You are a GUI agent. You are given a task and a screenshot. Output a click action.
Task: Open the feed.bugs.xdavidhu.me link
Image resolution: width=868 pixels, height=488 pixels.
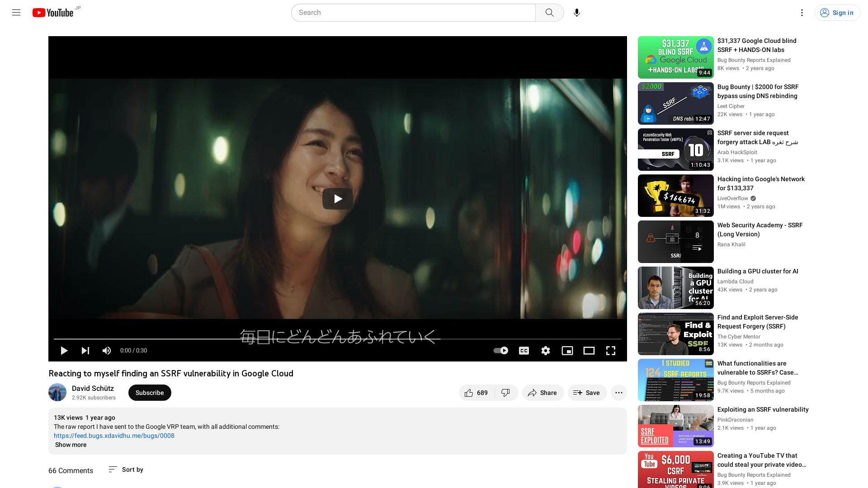point(114,436)
